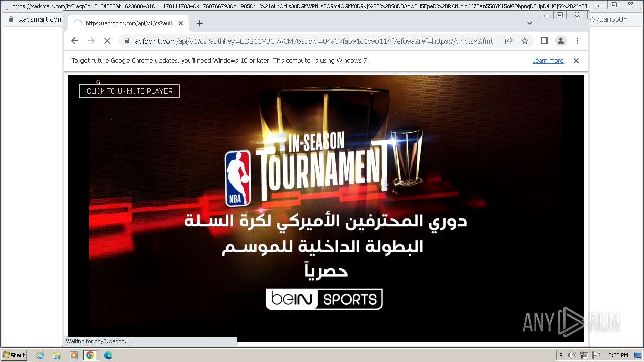Show hidden system tray icons
Image resolution: width=644 pixels, height=362 pixels.
click(561, 355)
